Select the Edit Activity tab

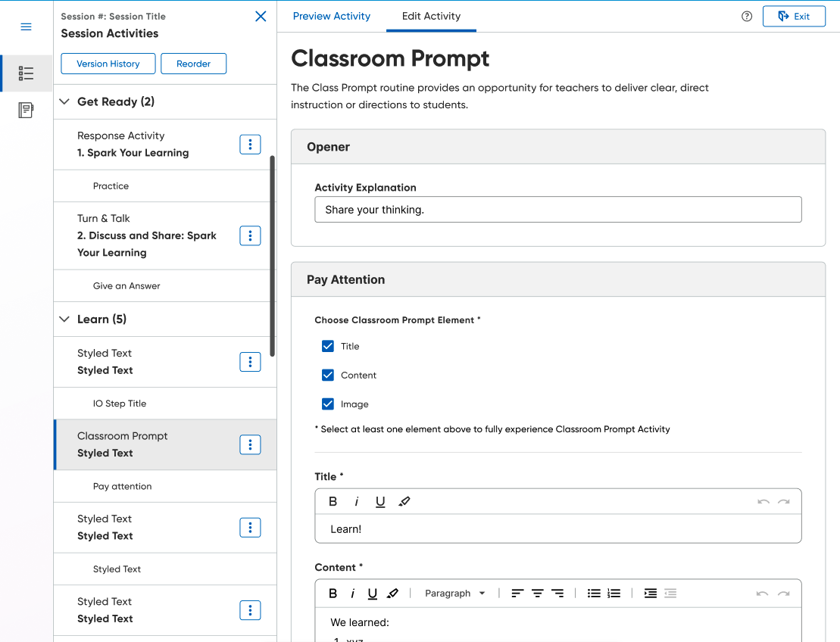tap(431, 16)
